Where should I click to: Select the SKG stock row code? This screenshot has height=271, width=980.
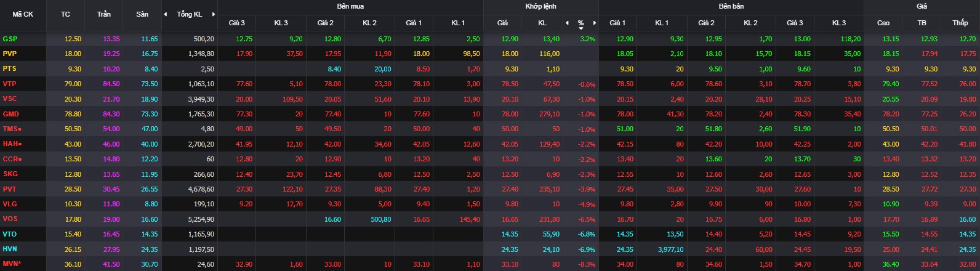(x=10, y=174)
